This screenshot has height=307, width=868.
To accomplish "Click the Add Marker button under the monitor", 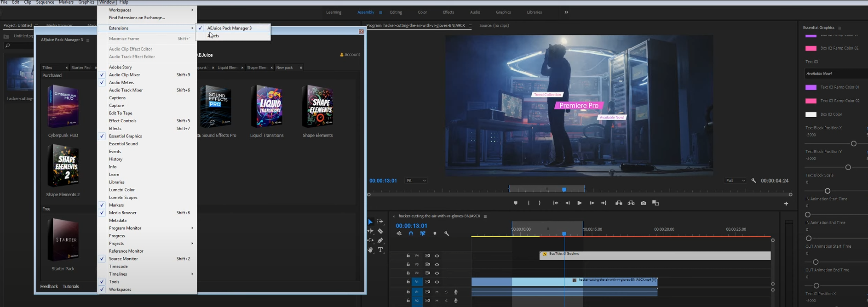I will (x=516, y=203).
